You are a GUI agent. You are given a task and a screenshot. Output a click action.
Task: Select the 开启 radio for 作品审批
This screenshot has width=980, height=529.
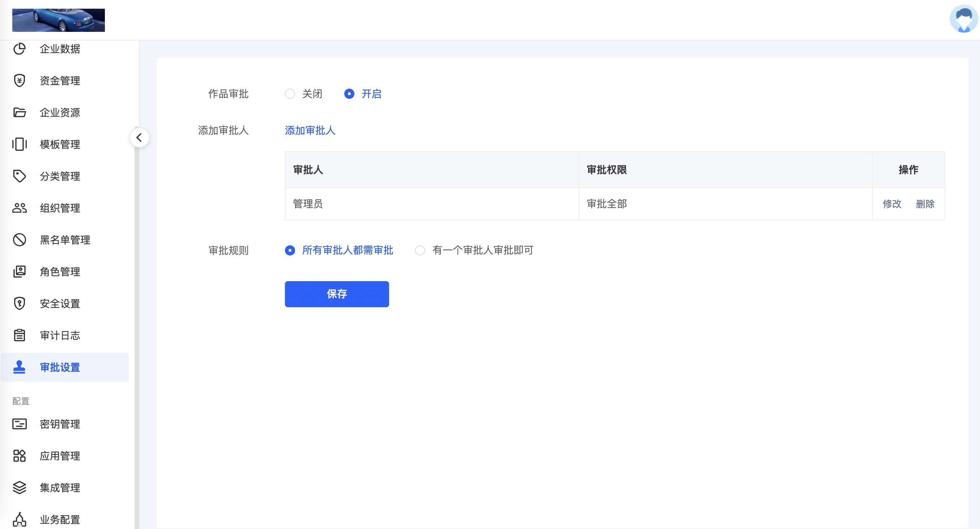pos(349,94)
